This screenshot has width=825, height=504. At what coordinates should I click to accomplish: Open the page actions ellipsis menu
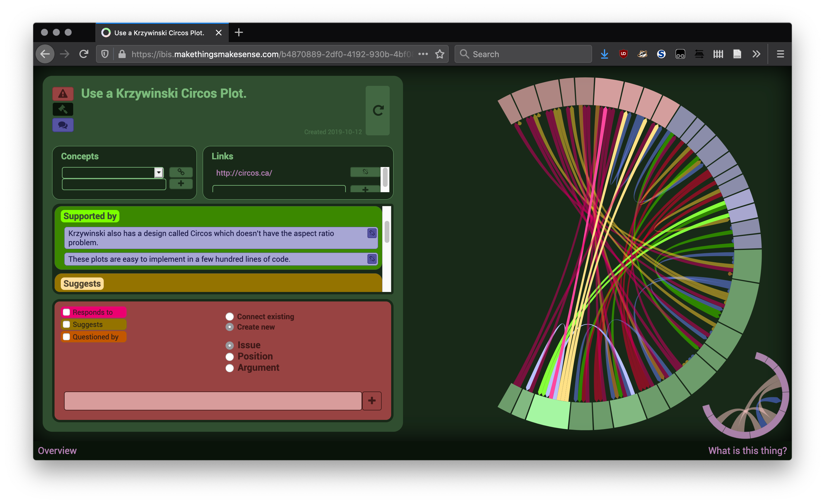[423, 54]
